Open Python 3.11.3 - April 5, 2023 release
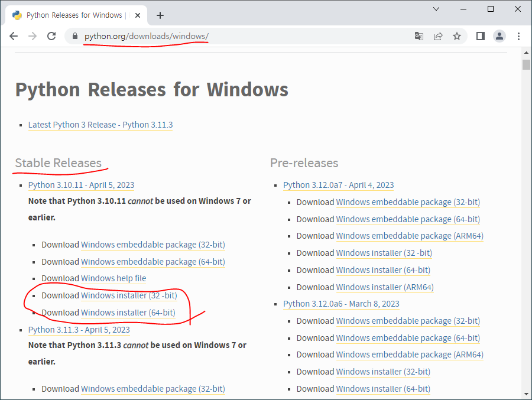532x400 pixels. click(79, 330)
